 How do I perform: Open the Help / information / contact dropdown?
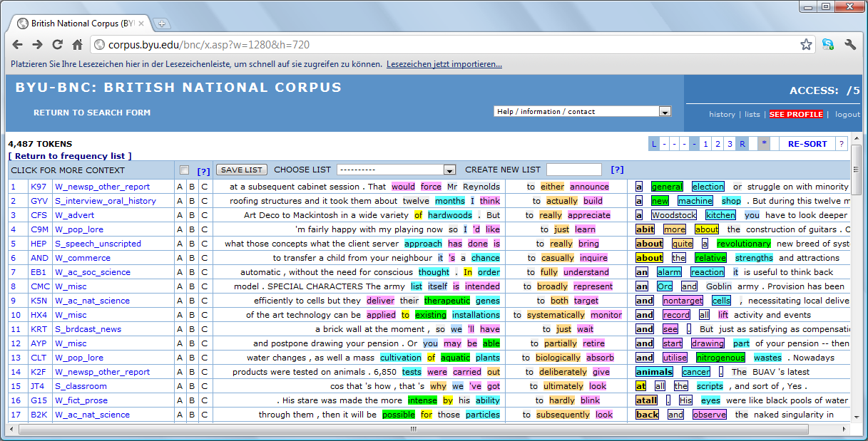coord(583,111)
